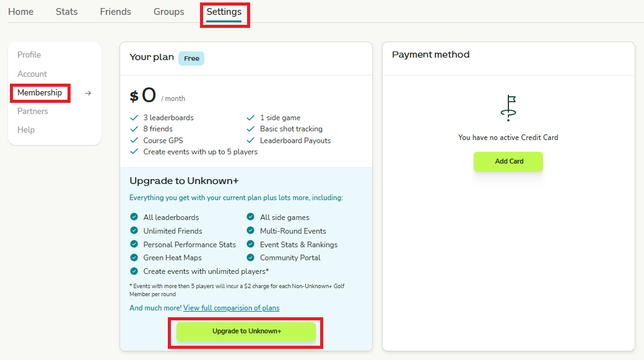Open the Groups tab
This screenshot has height=360, width=644.
coord(169,12)
